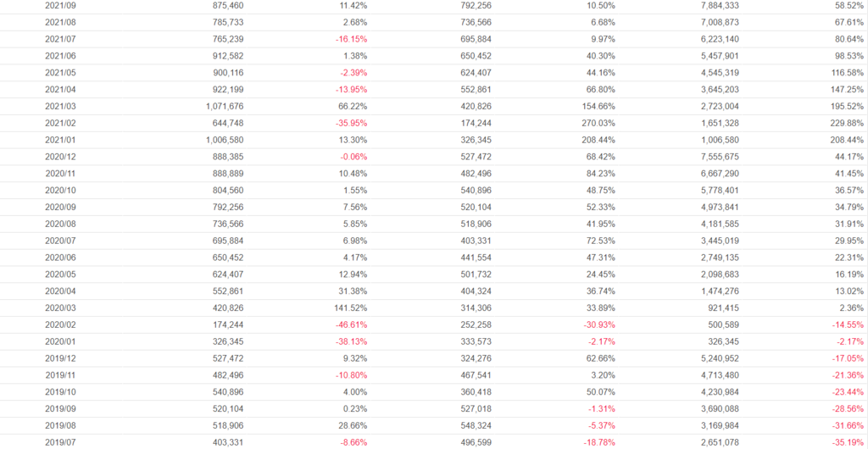Click the 2020/05 date cell
Viewport: 868px width, 449px height.
click(x=59, y=274)
